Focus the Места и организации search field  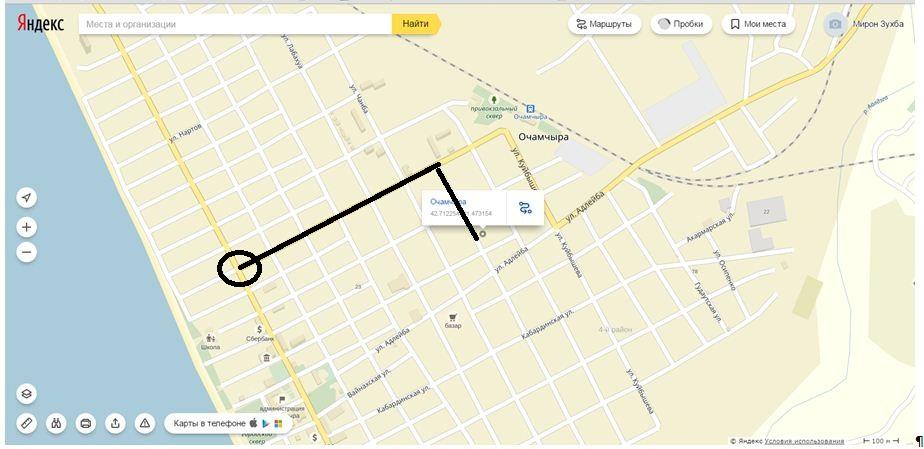click(x=236, y=24)
